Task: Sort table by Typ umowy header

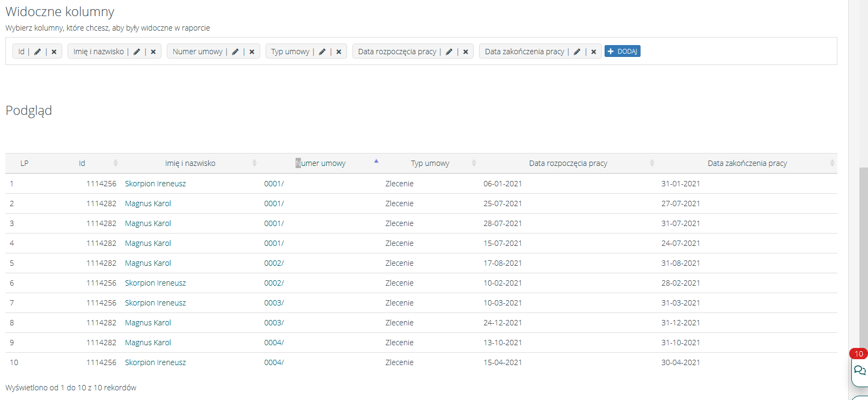Action: [430, 163]
